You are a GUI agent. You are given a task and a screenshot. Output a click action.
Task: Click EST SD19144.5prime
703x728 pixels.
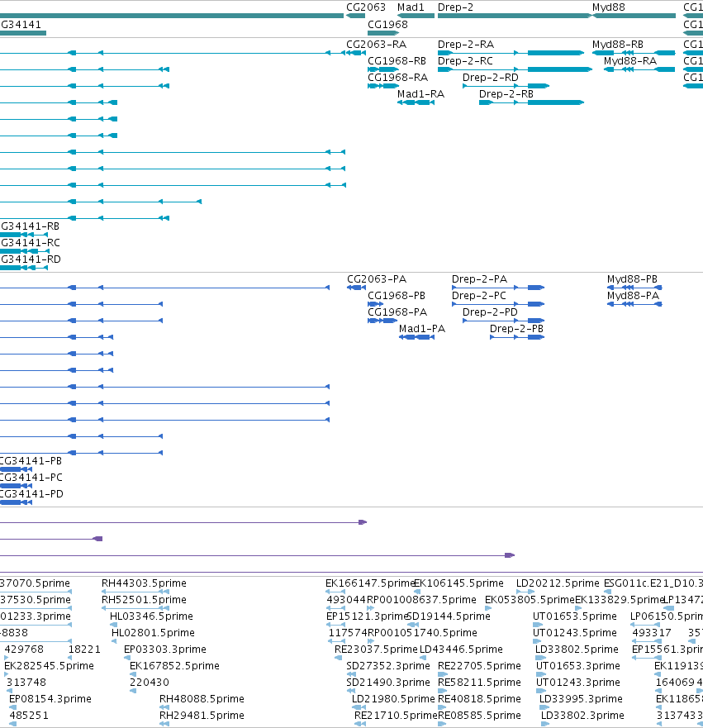click(x=449, y=616)
